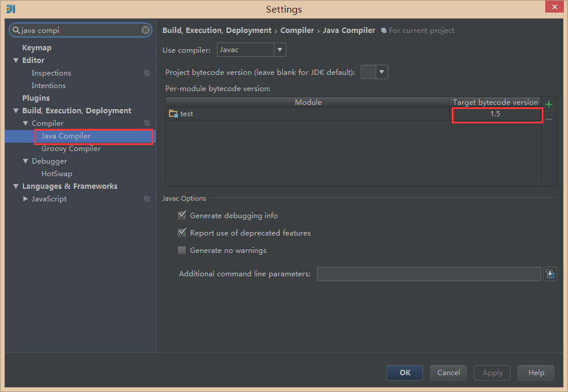Expand additional command line parameters editor
The image size is (568, 392).
coord(550,274)
